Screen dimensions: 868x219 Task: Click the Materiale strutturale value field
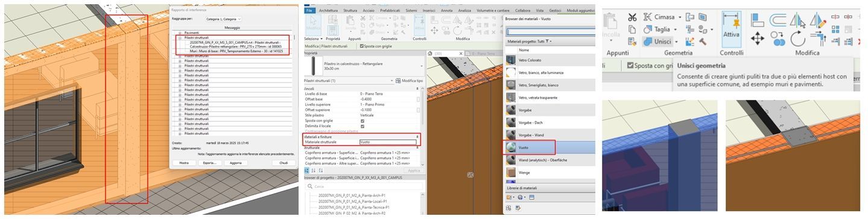click(x=388, y=142)
